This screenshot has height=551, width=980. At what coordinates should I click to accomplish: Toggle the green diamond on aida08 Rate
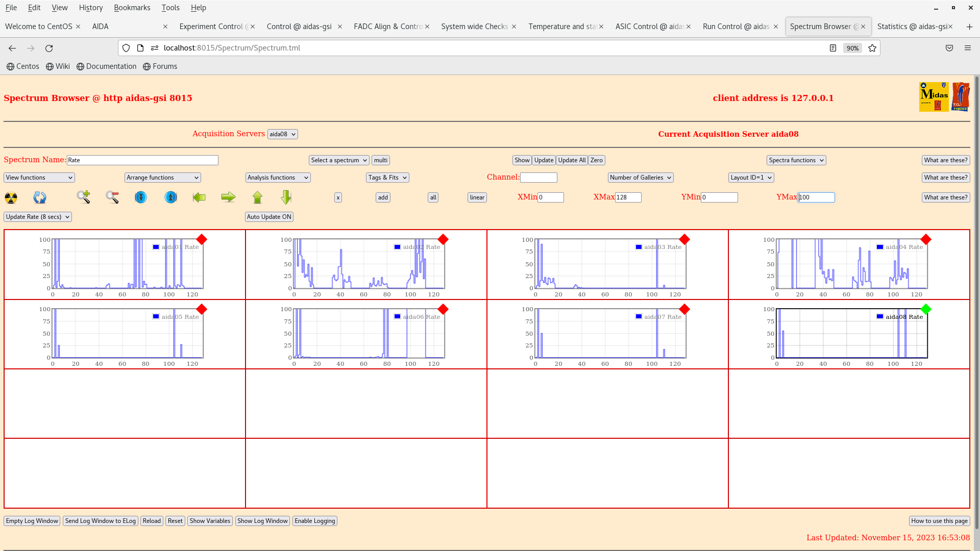pos(926,309)
